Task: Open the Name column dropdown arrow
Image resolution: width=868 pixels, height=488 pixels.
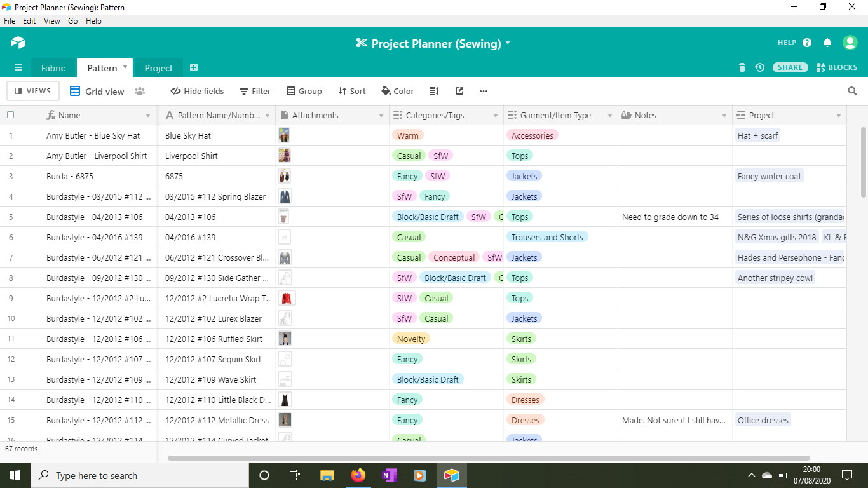Action: (148, 116)
